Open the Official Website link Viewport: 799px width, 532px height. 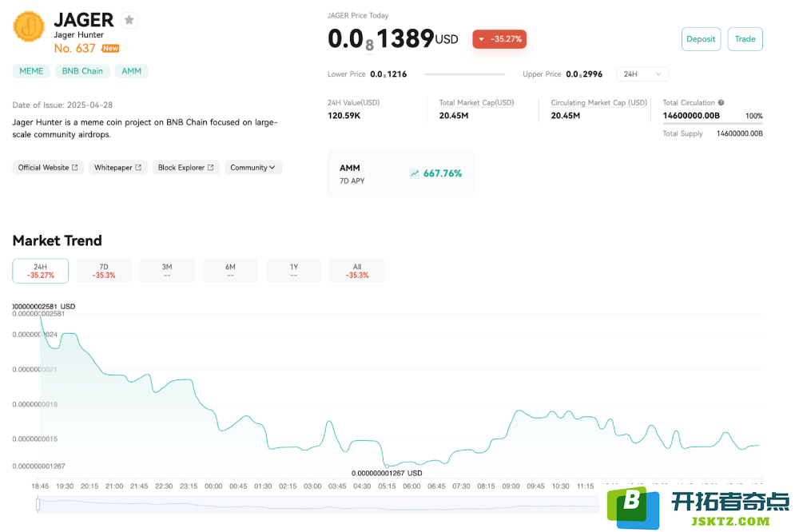tap(48, 167)
